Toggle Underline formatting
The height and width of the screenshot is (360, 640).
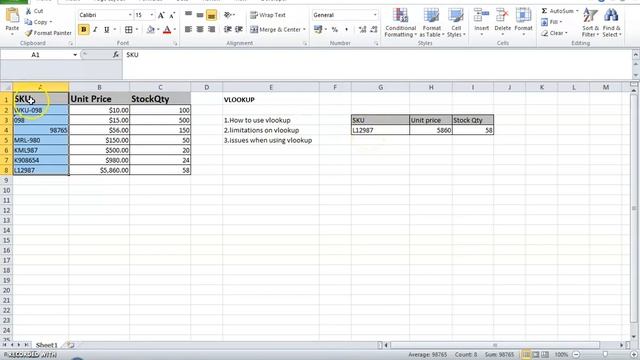click(107, 29)
